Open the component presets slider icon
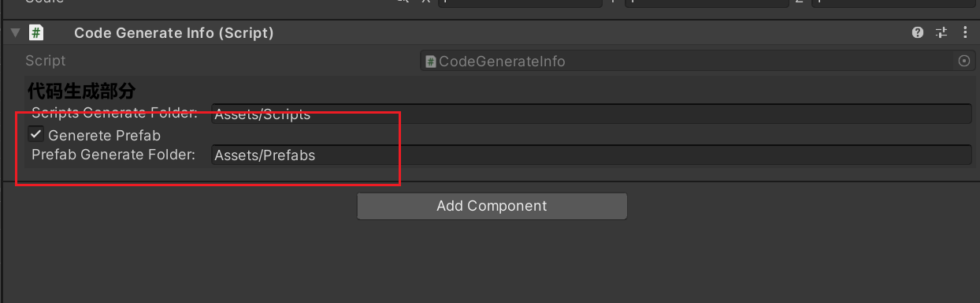 (941, 32)
